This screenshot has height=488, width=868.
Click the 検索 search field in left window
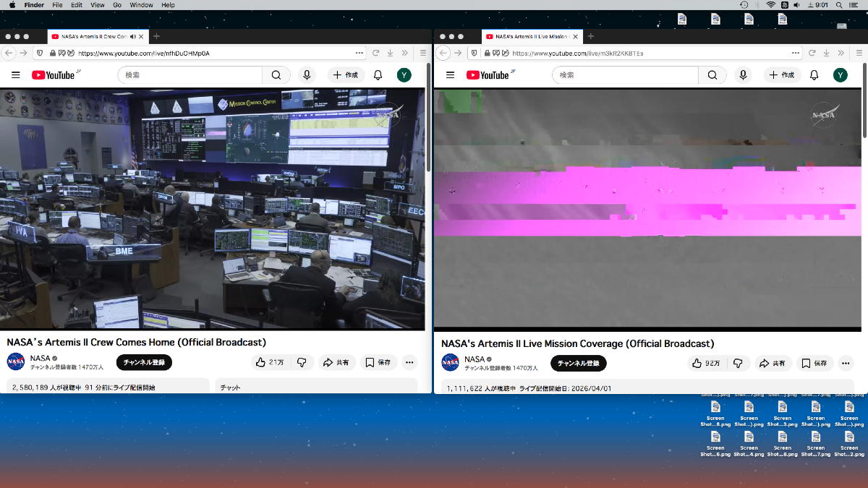tap(190, 74)
